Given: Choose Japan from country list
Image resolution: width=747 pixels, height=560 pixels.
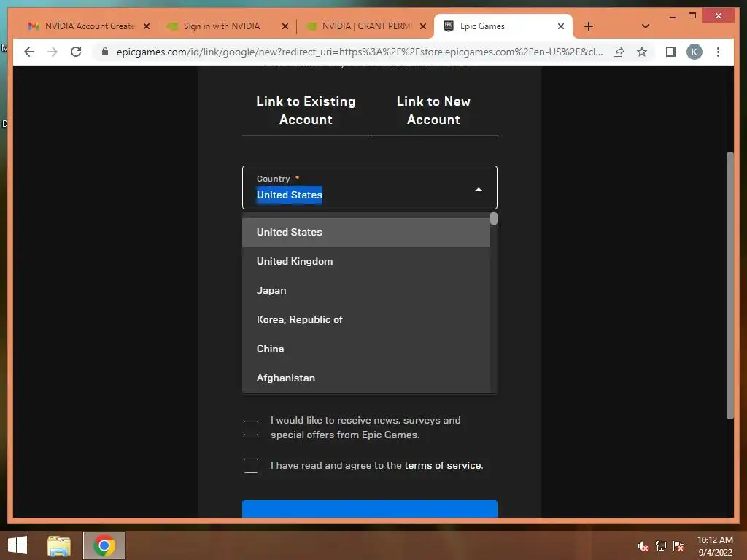Looking at the screenshot, I should 366,290.
